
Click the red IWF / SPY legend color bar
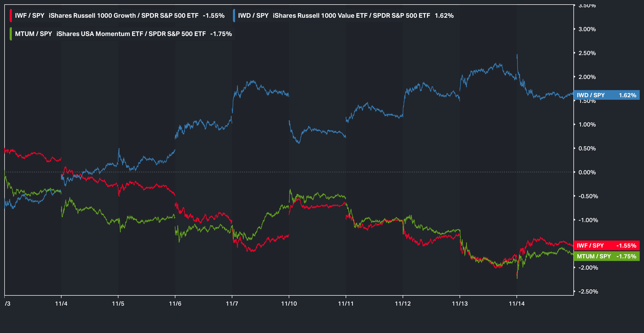[x=11, y=16]
